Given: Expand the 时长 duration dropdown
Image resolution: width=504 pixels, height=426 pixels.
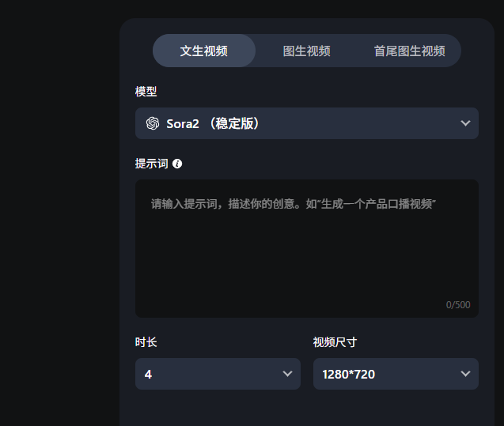Looking at the screenshot, I should click(x=218, y=374).
